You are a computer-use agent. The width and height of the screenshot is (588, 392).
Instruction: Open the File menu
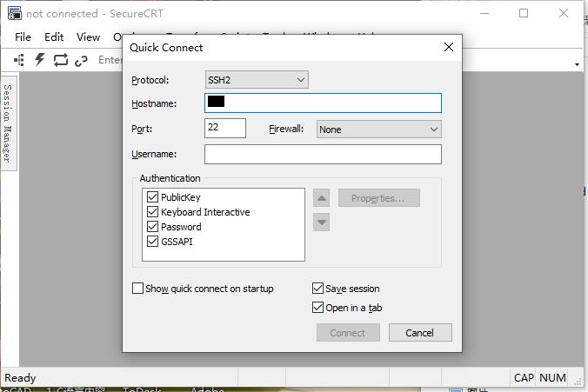click(23, 37)
